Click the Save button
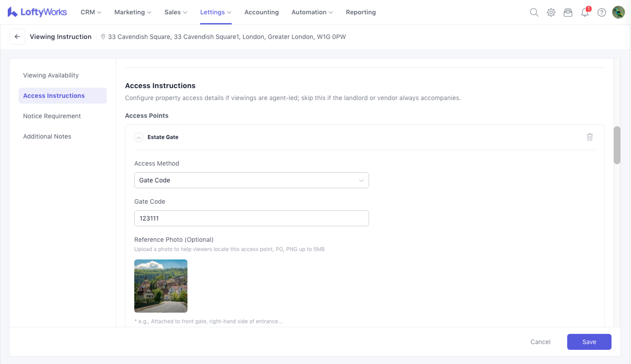Viewport: 631px width, 364px height. 589,342
